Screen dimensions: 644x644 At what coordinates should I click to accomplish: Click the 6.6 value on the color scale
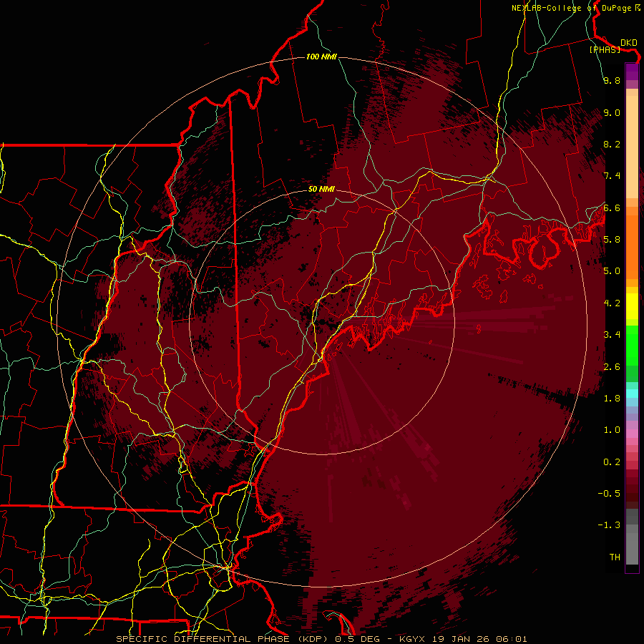tap(612, 208)
